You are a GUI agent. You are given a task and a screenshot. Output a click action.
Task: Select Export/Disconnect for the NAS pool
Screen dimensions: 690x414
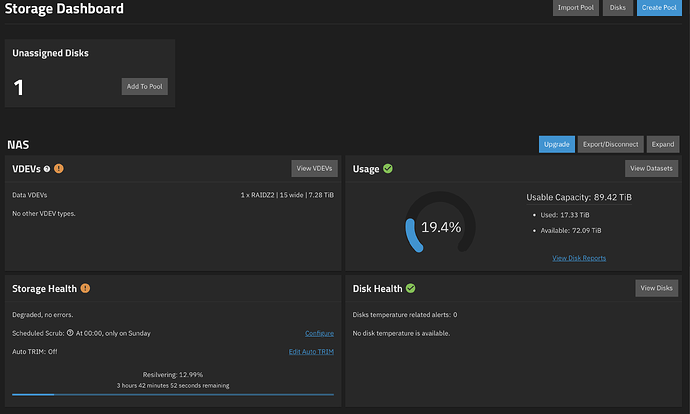tap(610, 144)
